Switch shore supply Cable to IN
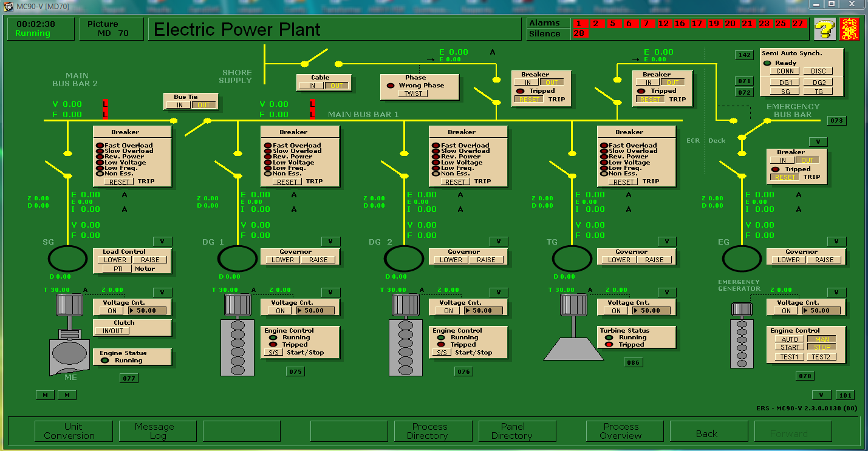Image resolution: width=868 pixels, height=451 pixels. (x=311, y=86)
